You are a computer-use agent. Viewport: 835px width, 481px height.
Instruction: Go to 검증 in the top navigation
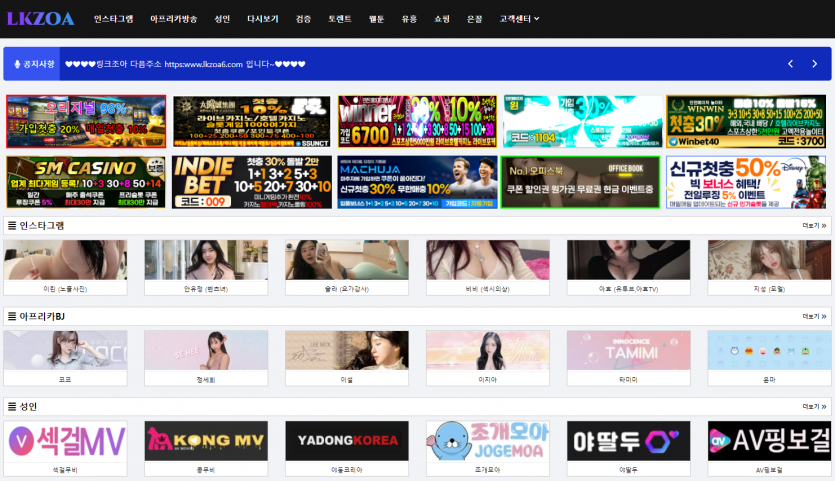(303, 19)
